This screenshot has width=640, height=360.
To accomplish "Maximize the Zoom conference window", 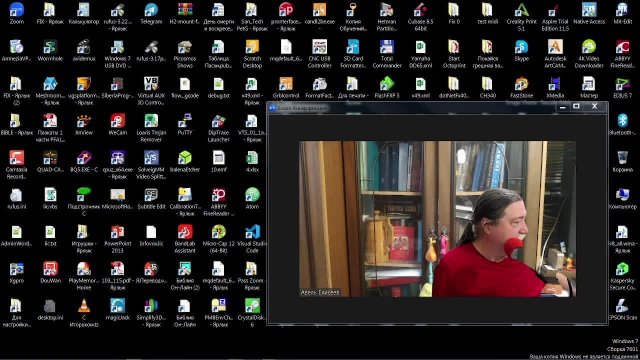I will (x=576, y=107).
